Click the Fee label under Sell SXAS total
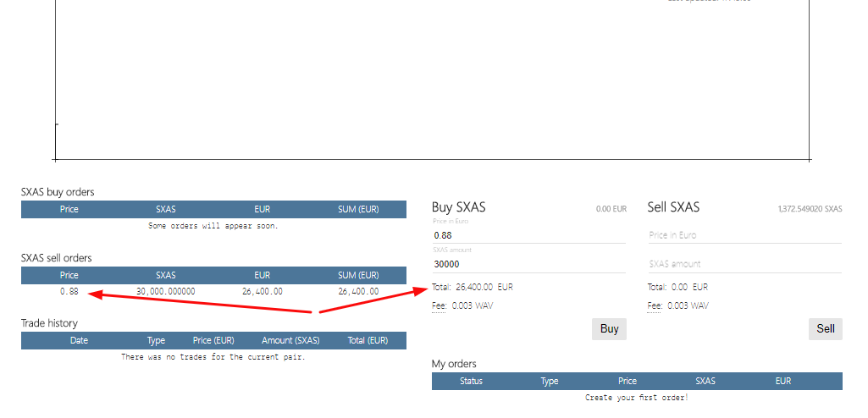This screenshot has width=868, height=418. (655, 305)
